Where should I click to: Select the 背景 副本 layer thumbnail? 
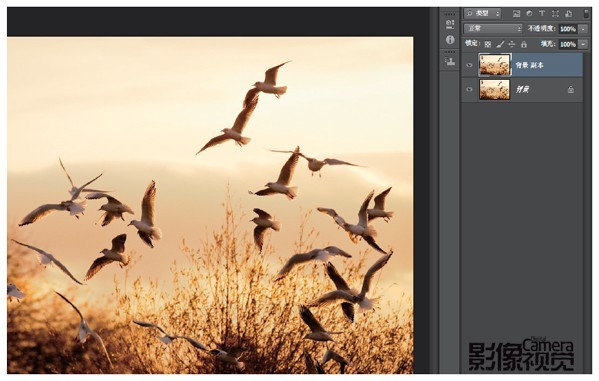[495, 65]
